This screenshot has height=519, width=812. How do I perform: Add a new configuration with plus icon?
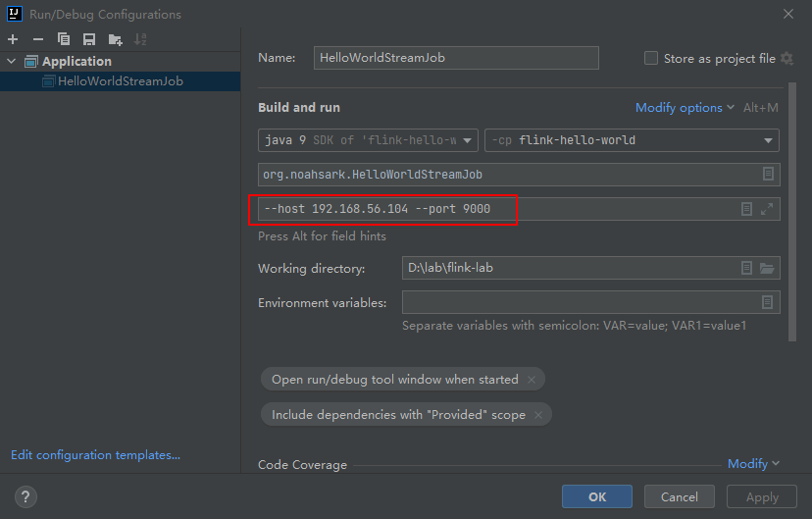click(x=13, y=39)
